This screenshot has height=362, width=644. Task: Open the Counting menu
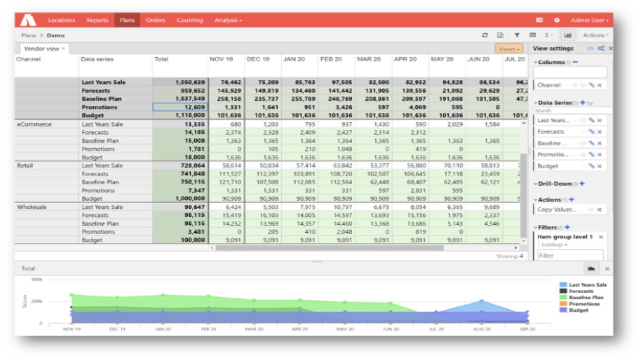pyautogui.click(x=190, y=20)
